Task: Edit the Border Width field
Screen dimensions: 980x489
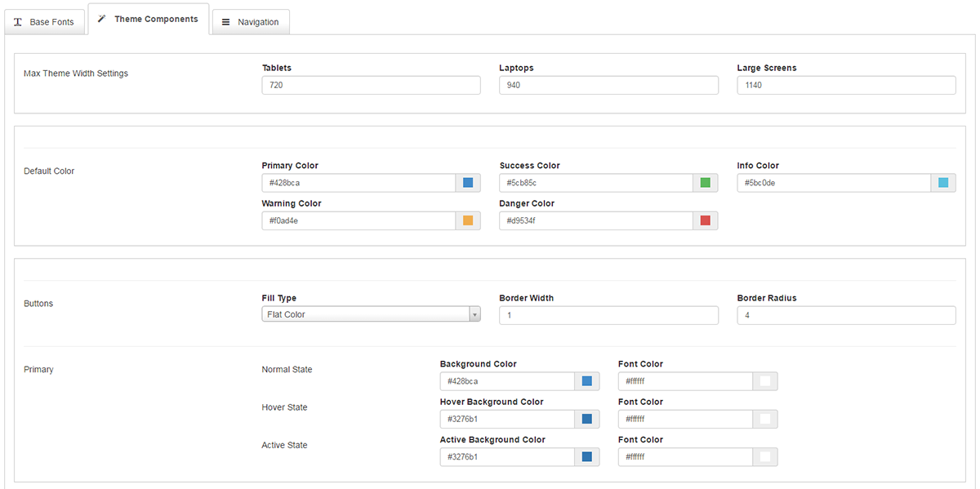Action: pyautogui.click(x=608, y=315)
